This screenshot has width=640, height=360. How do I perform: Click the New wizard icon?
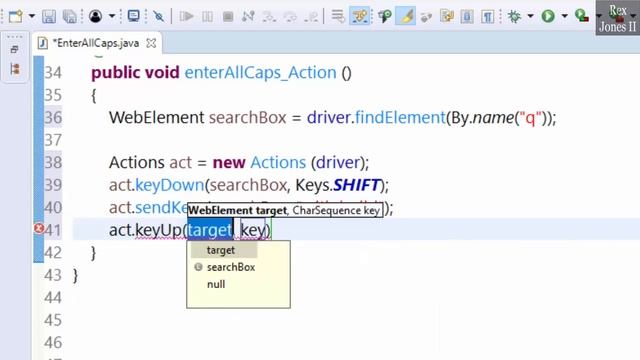16,16
